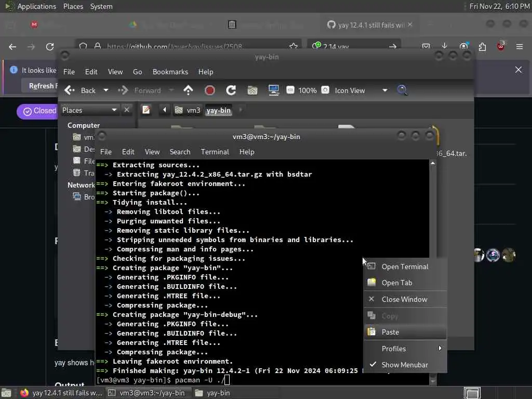Go up to the parent folder
Screen dimensions: 532x399
tap(188, 90)
